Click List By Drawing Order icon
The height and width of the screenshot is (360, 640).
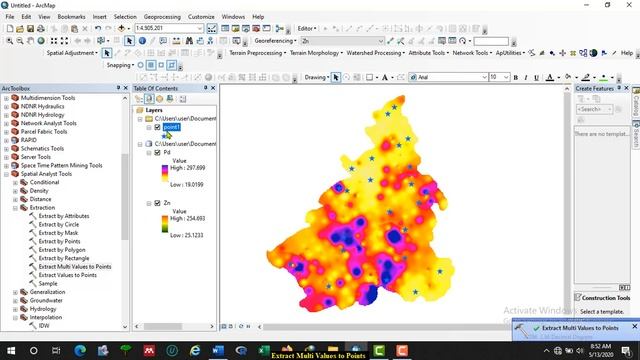click(139, 99)
